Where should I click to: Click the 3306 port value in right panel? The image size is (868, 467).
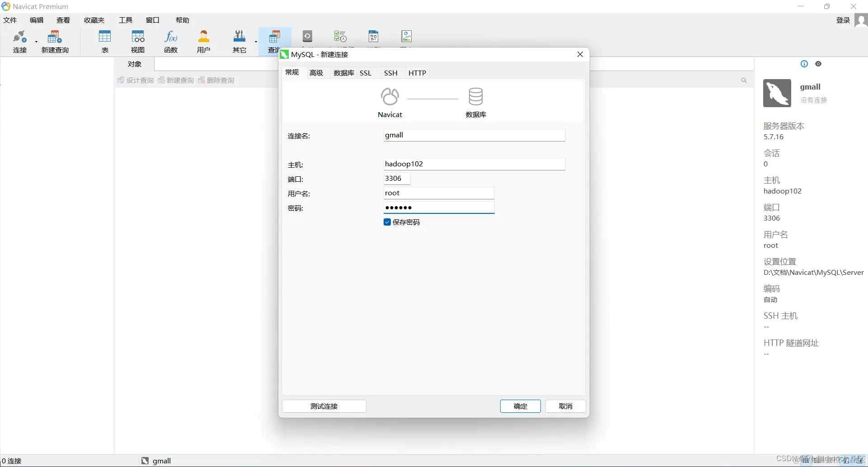[x=772, y=218]
